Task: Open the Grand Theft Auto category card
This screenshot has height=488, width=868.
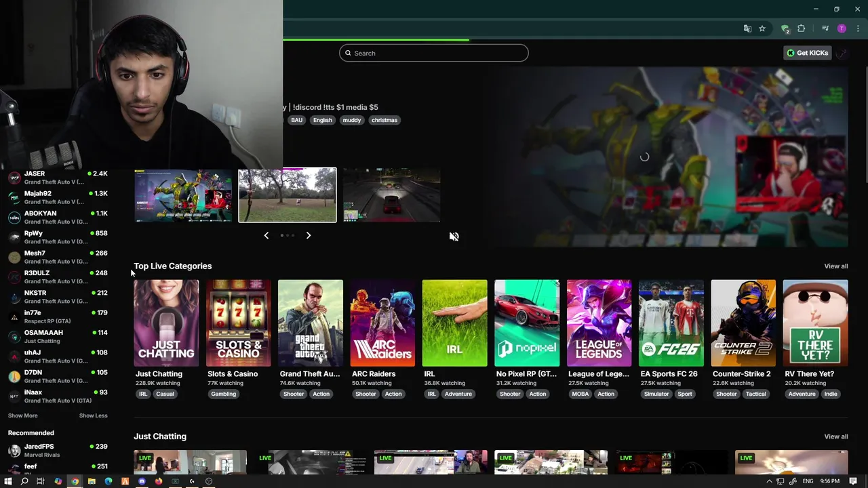Action: pyautogui.click(x=311, y=323)
